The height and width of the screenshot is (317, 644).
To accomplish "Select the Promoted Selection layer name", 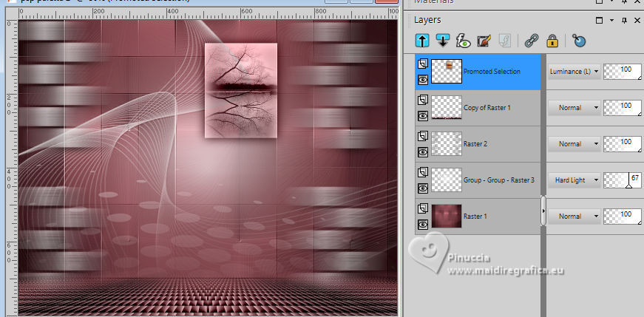I will click(492, 72).
